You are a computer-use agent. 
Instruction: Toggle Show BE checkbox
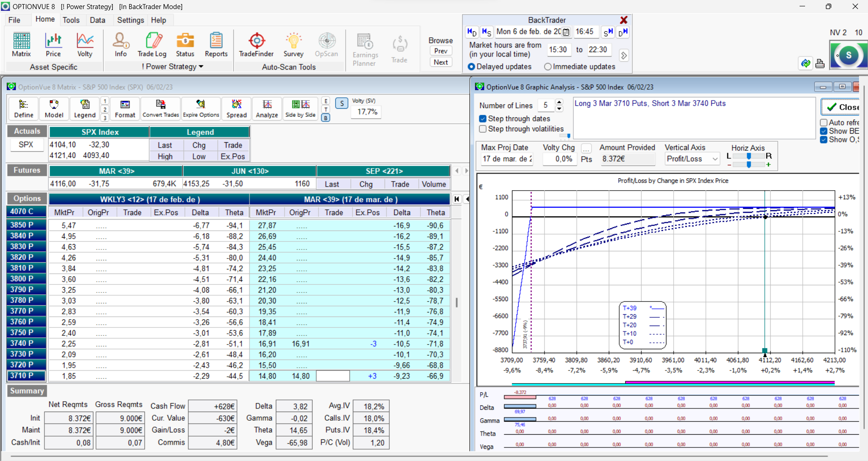[824, 131]
